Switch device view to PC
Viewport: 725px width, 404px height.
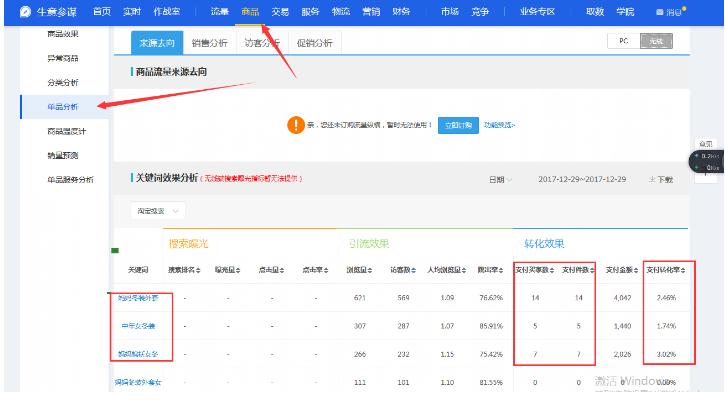click(624, 41)
